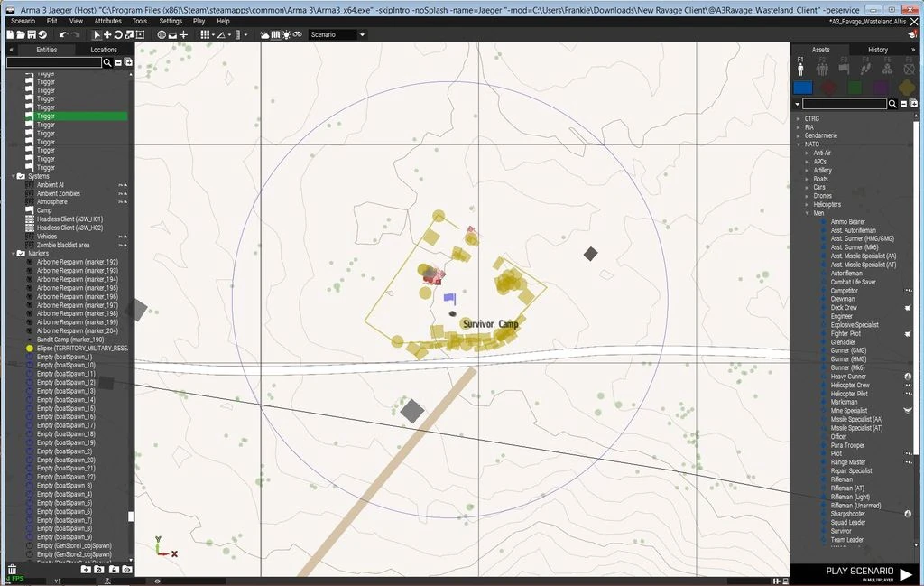Viewport: 924px width, 586px height.
Task: Click the entity list search magnifier
Action: [107, 62]
